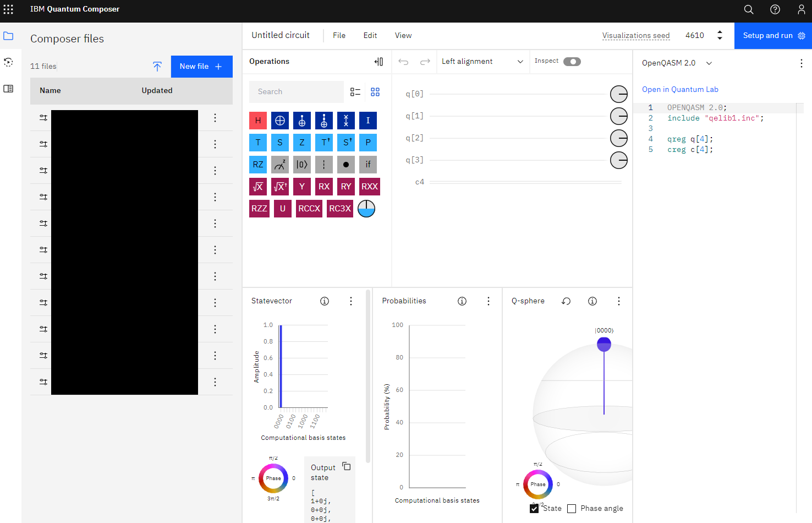Click the upload file arrow icon
This screenshot has height=523, width=812.
157,67
